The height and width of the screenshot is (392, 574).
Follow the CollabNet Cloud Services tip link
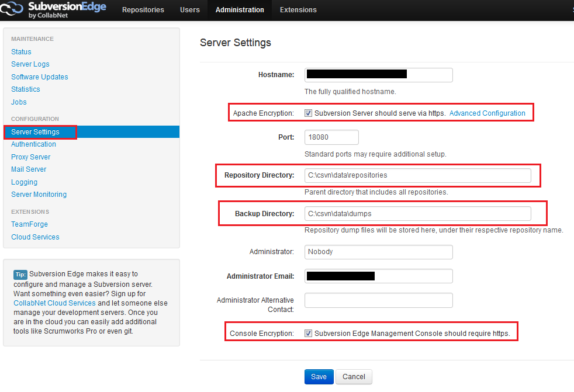click(54, 303)
